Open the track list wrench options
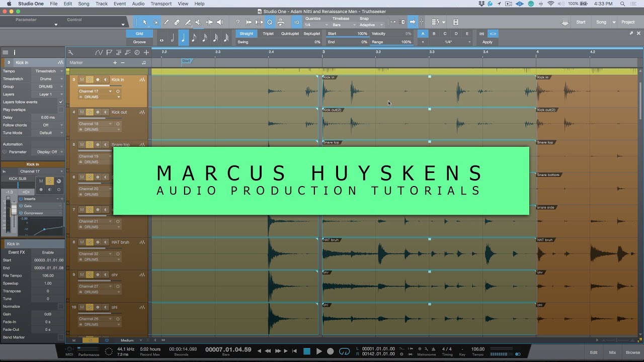 pos(71,52)
